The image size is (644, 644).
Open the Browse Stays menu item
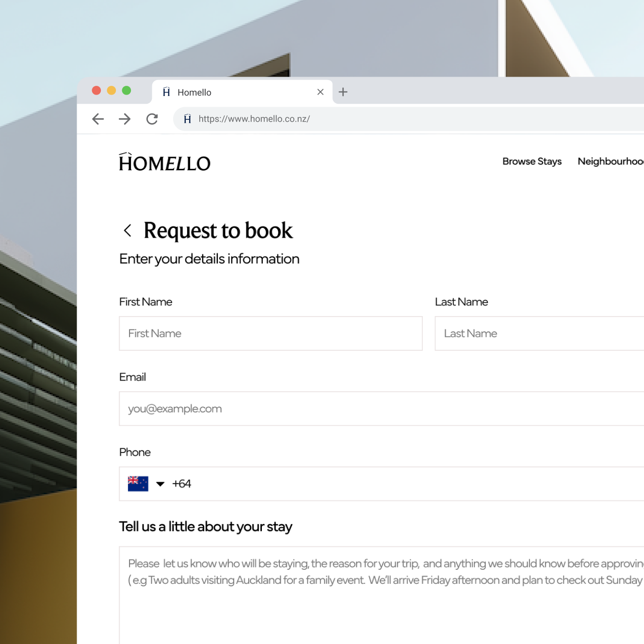[532, 161]
